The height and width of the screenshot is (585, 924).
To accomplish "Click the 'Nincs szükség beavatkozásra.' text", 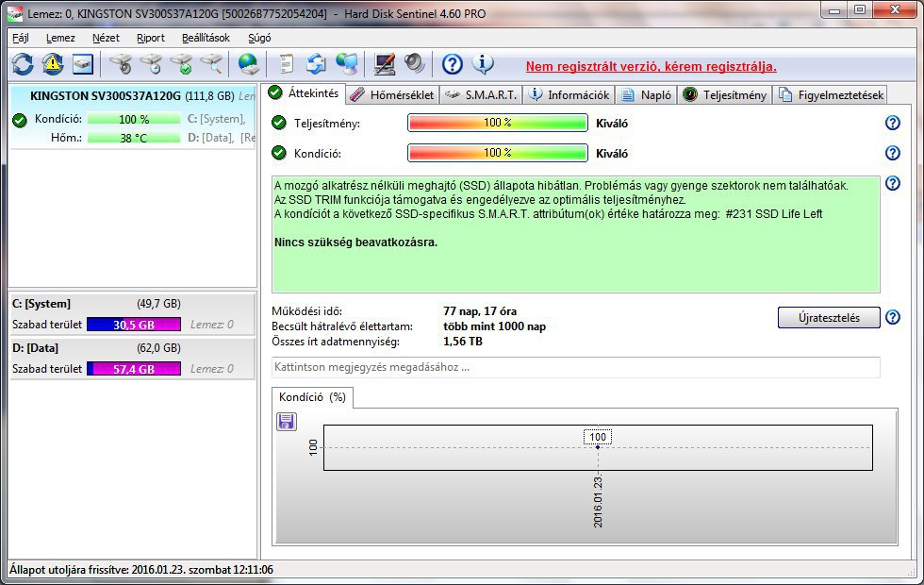I will pos(356,242).
